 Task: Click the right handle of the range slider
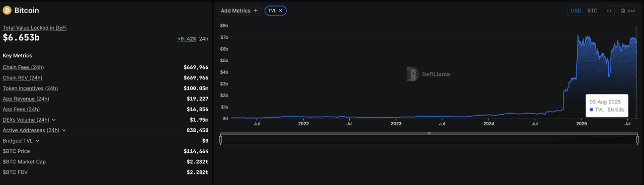click(637, 139)
